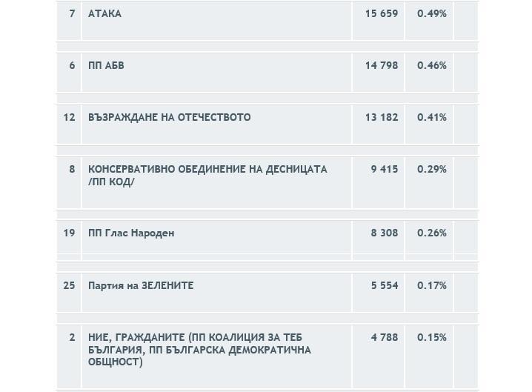
Task: Click the 0.49% percentage for АТАКА
Action: [431, 14]
